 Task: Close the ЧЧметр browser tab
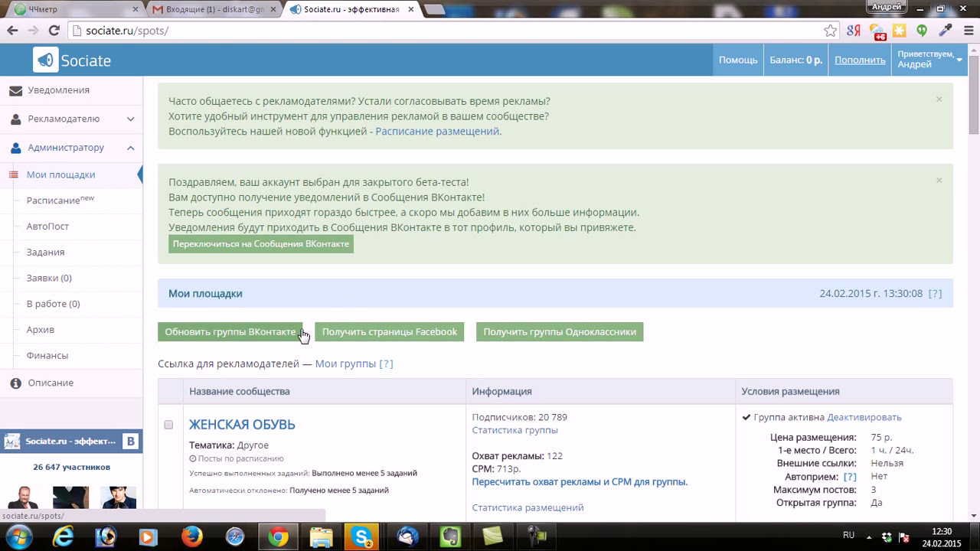(x=136, y=9)
